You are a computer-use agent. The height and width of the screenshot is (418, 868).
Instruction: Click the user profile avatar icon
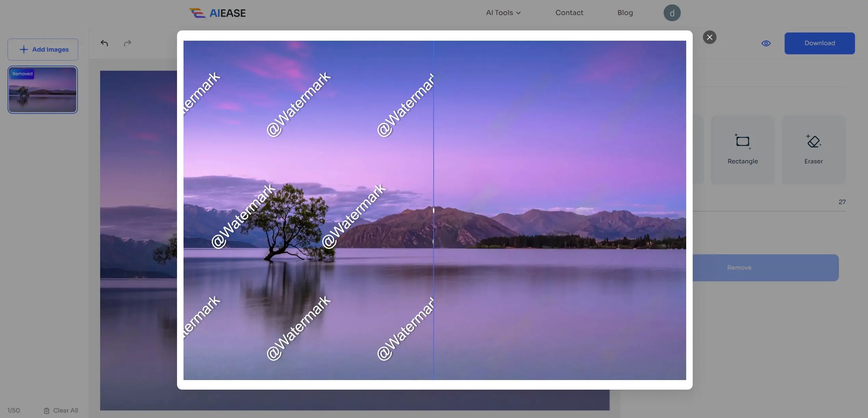(672, 12)
